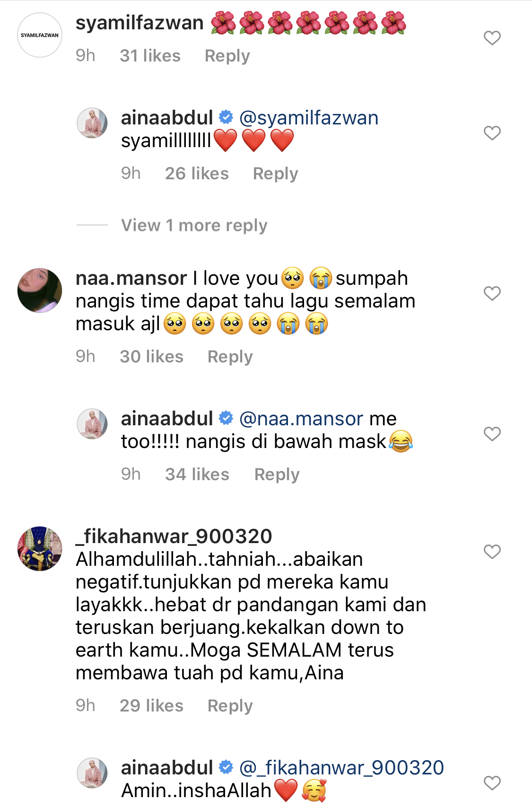The width and height of the screenshot is (532, 808).
Task: Like ainaabdul's 'Amin..inshaAllah' reply
Action: click(492, 783)
